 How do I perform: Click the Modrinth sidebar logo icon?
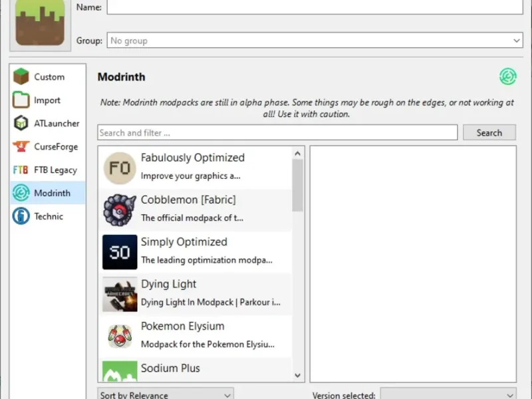(21, 193)
